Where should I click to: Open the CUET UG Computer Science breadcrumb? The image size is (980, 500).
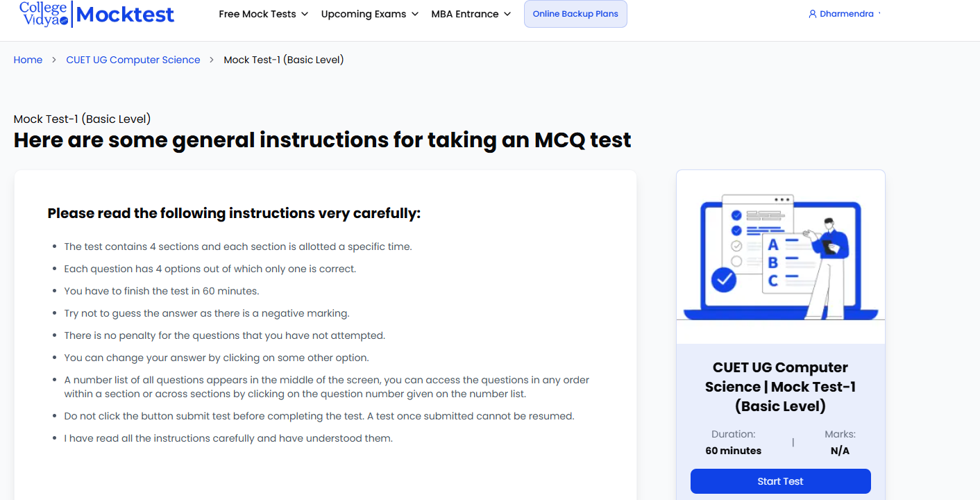coord(133,60)
